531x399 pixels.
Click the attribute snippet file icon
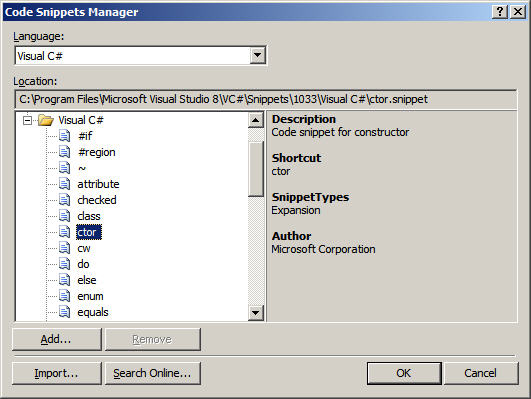click(x=65, y=184)
